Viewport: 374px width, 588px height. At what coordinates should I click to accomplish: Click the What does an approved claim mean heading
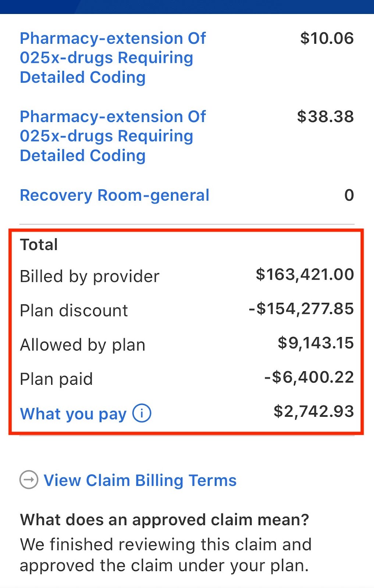(x=165, y=520)
